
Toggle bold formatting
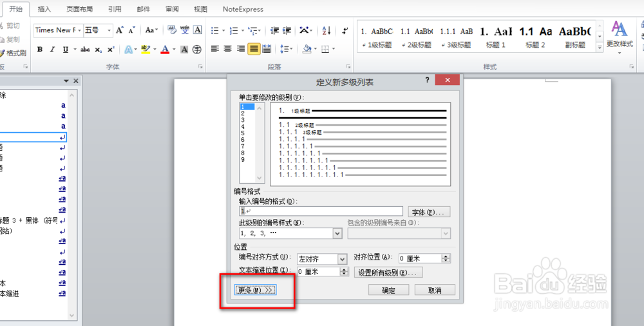40,50
